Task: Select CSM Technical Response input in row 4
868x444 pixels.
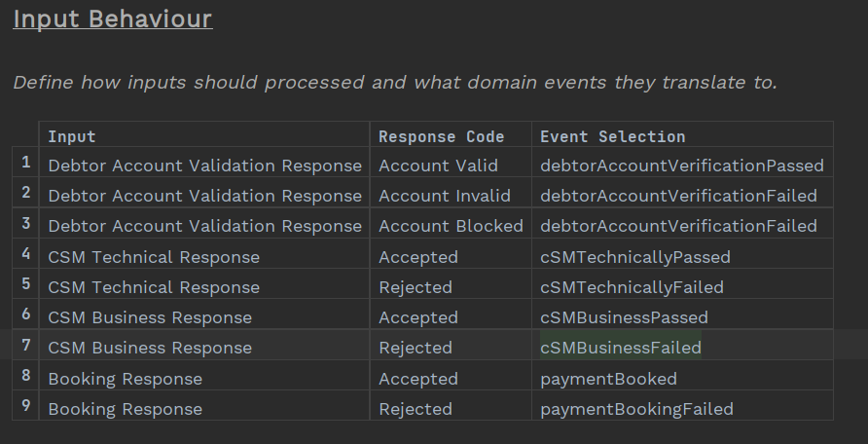Action: (x=154, y=257)
